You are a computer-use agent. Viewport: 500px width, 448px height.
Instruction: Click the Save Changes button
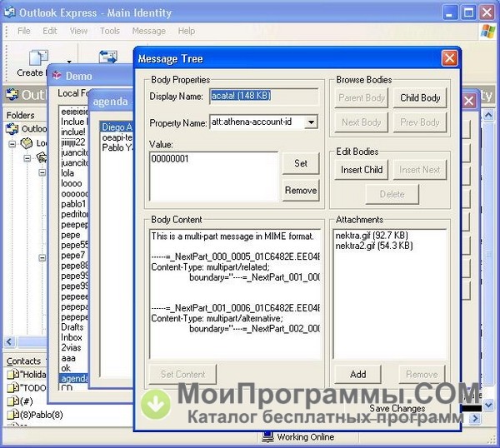click(397, 409)
